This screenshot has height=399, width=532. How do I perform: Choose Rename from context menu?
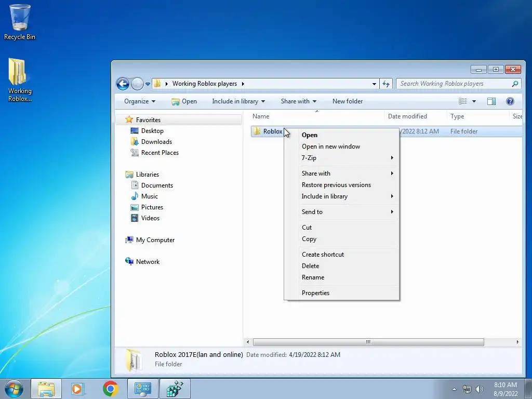click(342, 277)
